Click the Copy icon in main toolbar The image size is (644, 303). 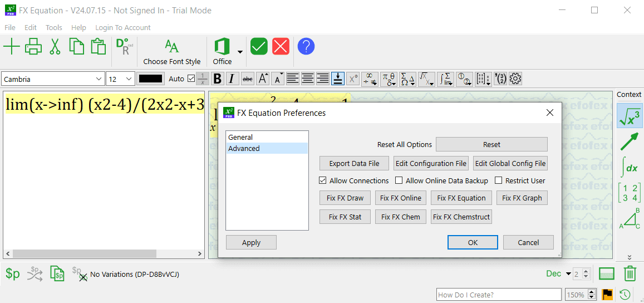click(76, 46)
